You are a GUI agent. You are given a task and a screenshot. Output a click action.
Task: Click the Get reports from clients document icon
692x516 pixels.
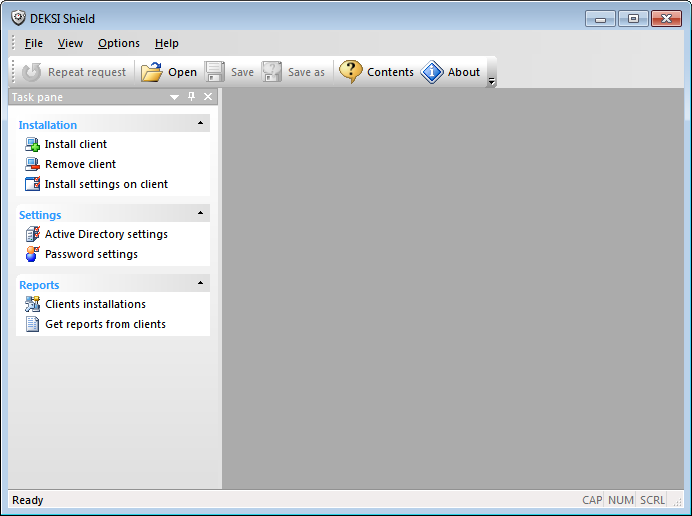(32, 324)
